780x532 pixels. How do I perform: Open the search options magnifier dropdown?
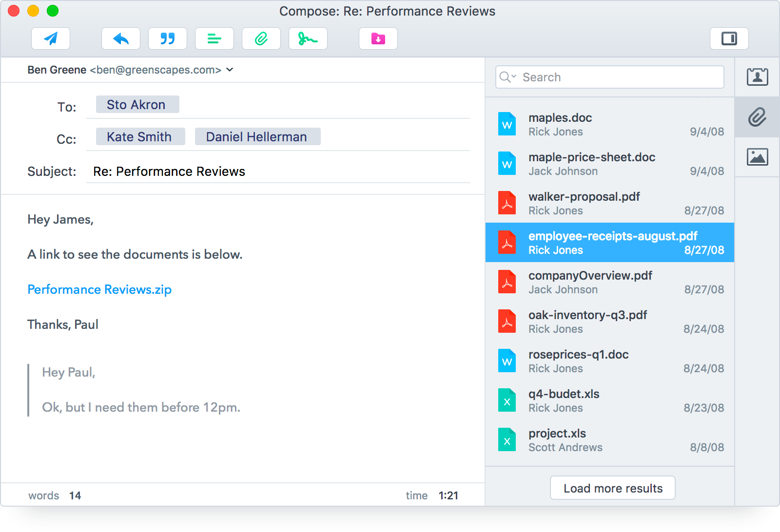tap(507, 77)
